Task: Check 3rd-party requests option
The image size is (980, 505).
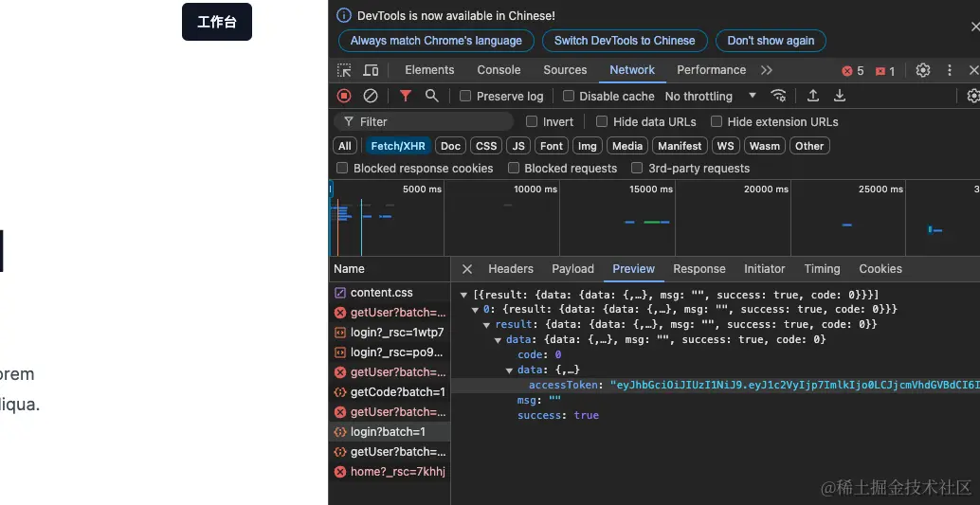Action: 637,168
